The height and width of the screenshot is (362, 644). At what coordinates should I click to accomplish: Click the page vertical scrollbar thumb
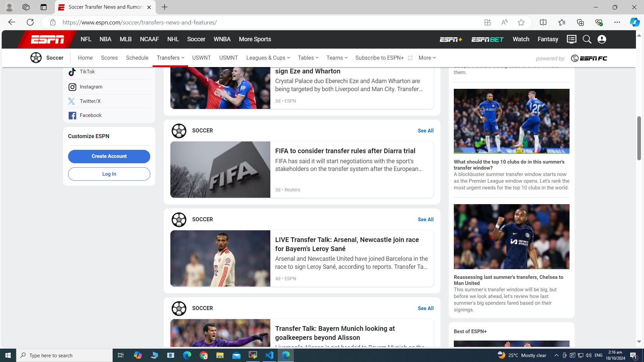(x=639, y=138)
